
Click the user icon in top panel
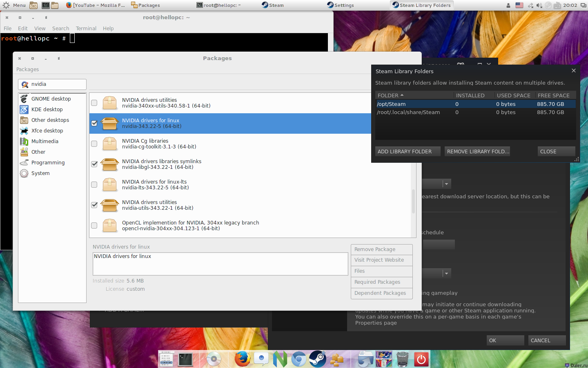[x=508, y=5]
